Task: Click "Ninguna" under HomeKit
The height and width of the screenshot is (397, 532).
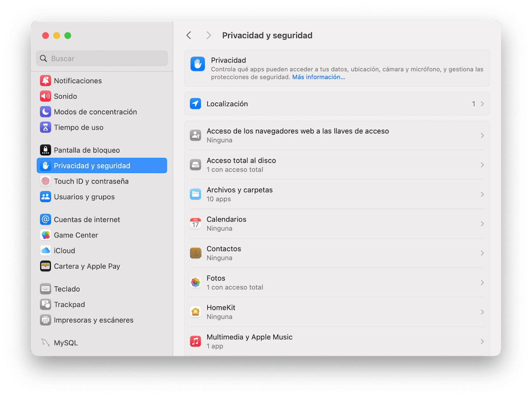Action: coord(219,317)
